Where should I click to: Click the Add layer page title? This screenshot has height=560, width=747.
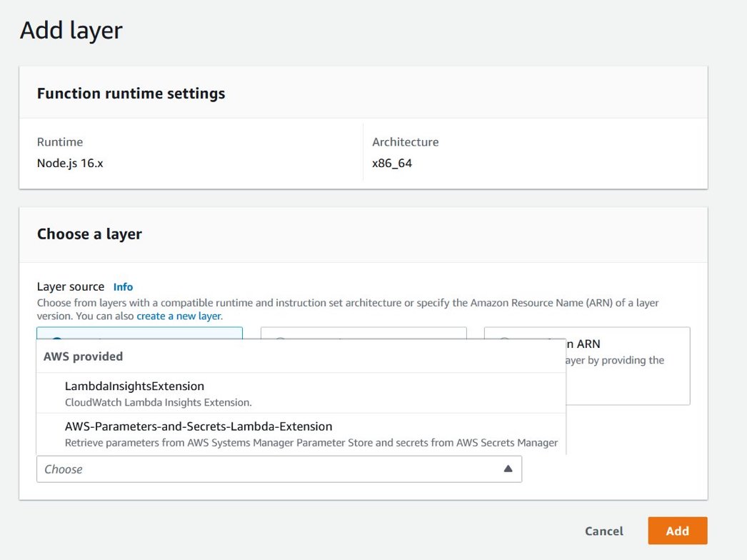point(71,30)
